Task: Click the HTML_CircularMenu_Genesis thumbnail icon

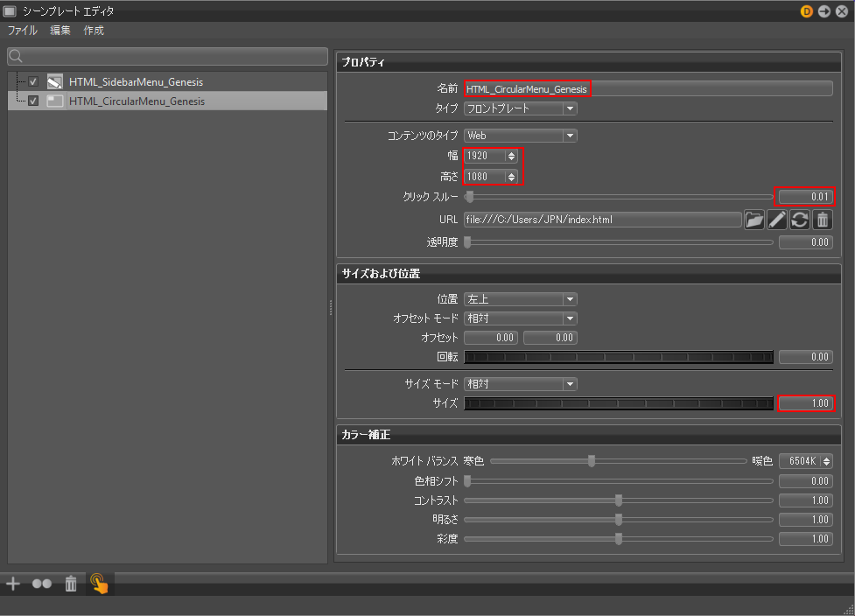Action: [x=54, y=101]
